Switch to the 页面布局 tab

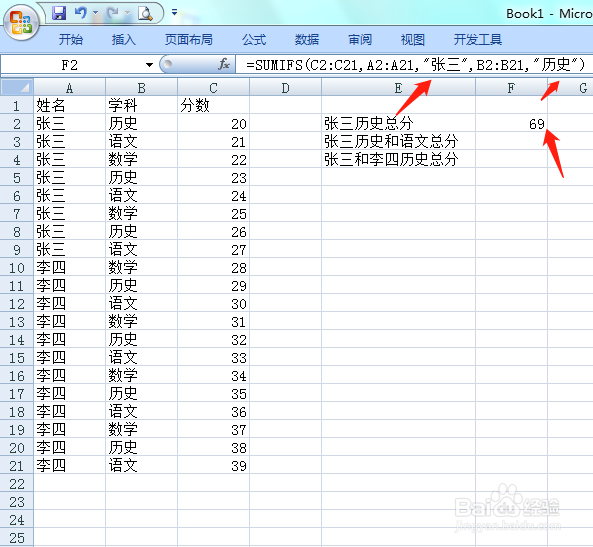189,39
